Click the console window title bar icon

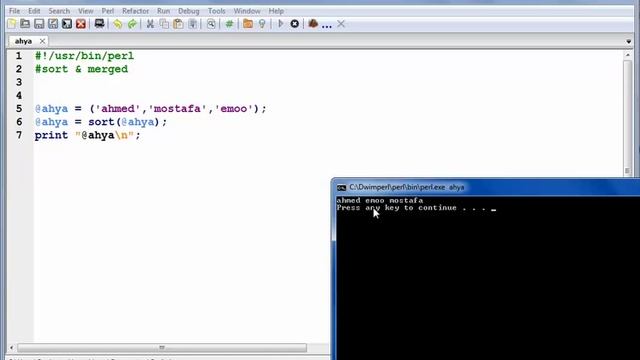coord(342,188)
